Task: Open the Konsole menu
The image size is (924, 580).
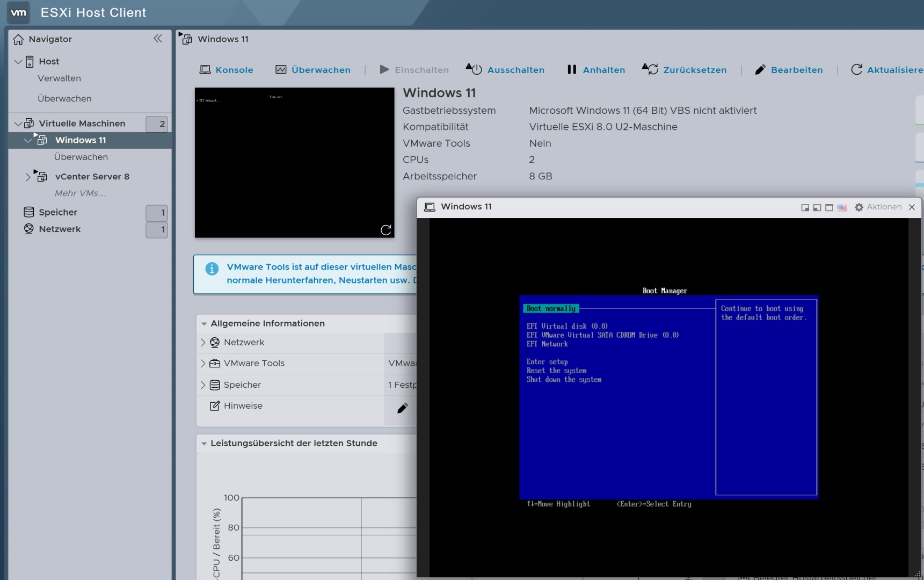Action: point(234,70)
